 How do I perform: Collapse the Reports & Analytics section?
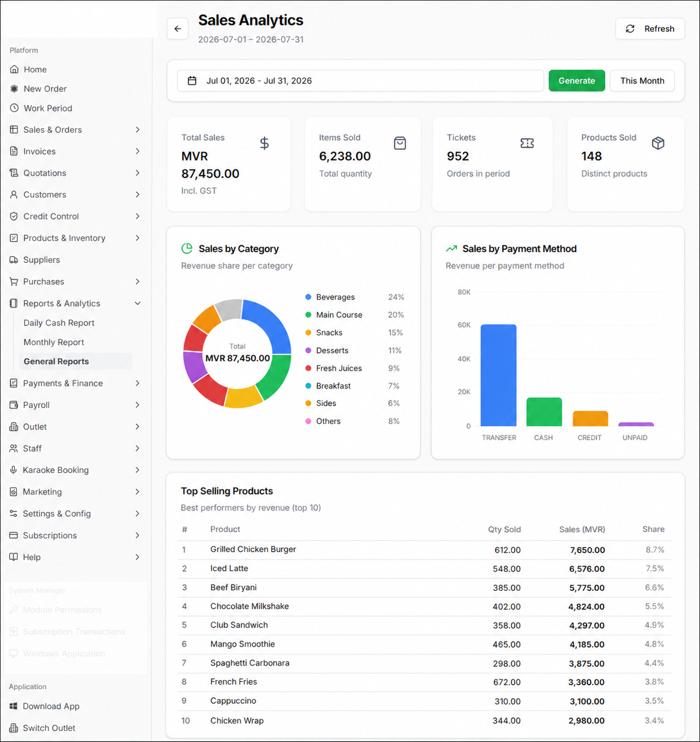tap(137, 303)
